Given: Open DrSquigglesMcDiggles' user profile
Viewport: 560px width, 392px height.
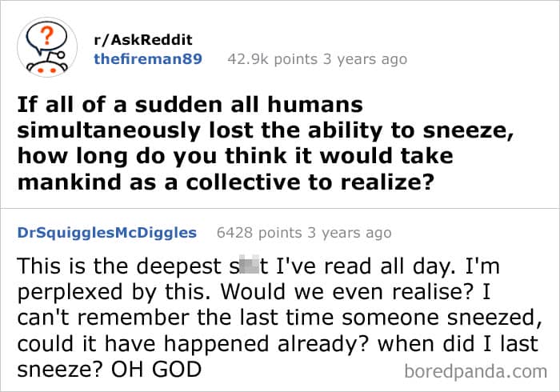Looking at the screenshot, I should pos(106,233).
